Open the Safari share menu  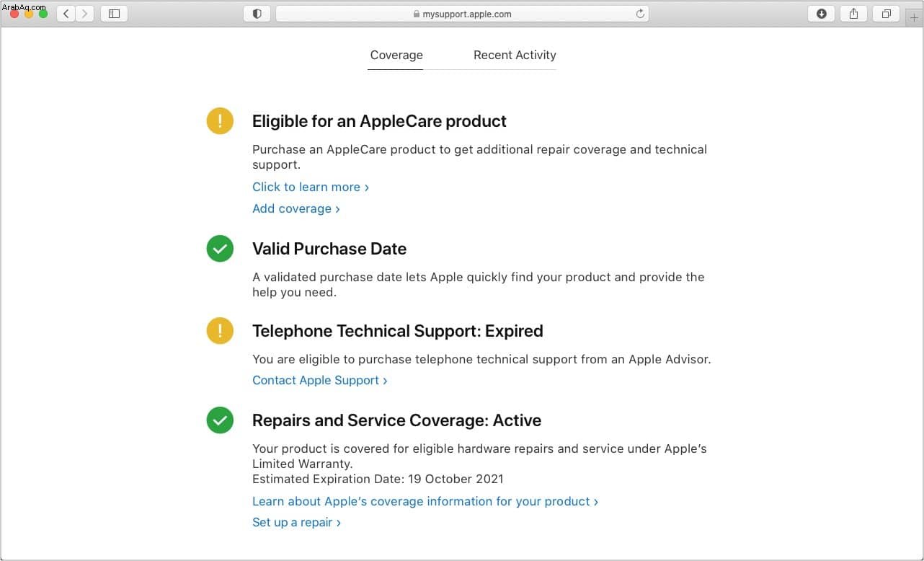[x=853, y=14]
